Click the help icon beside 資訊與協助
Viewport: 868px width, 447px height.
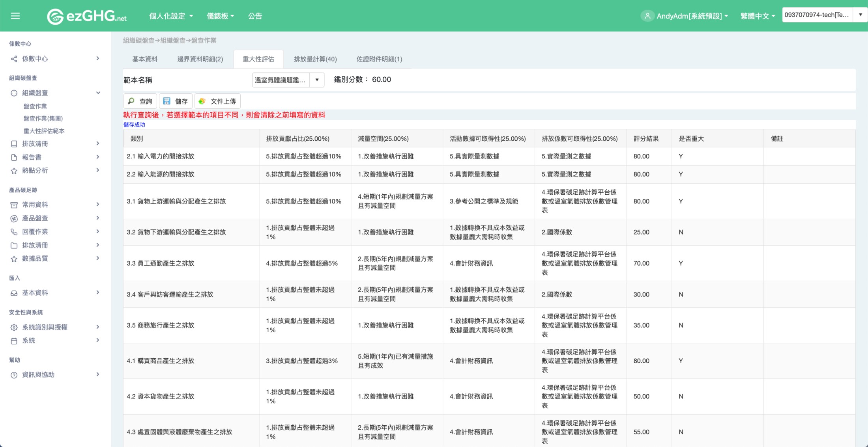[14, 375]
